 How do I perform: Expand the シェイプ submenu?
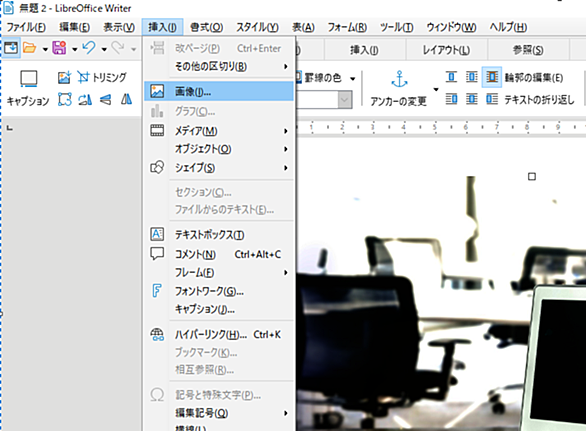tap(286, 168)
